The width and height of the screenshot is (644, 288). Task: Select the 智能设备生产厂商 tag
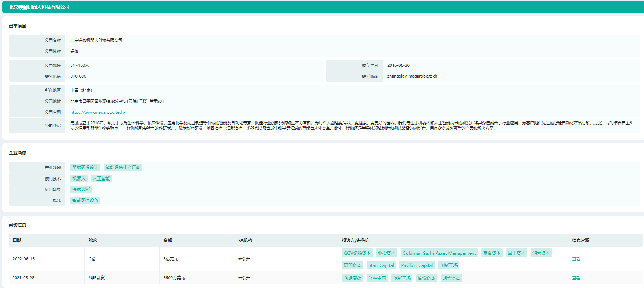coord(123,168)
